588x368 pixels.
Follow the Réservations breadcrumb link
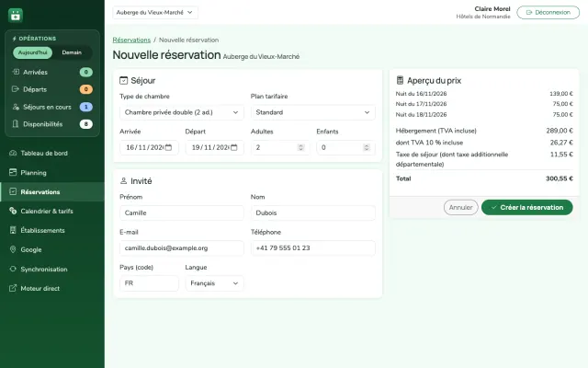click(x=131, y=40)
